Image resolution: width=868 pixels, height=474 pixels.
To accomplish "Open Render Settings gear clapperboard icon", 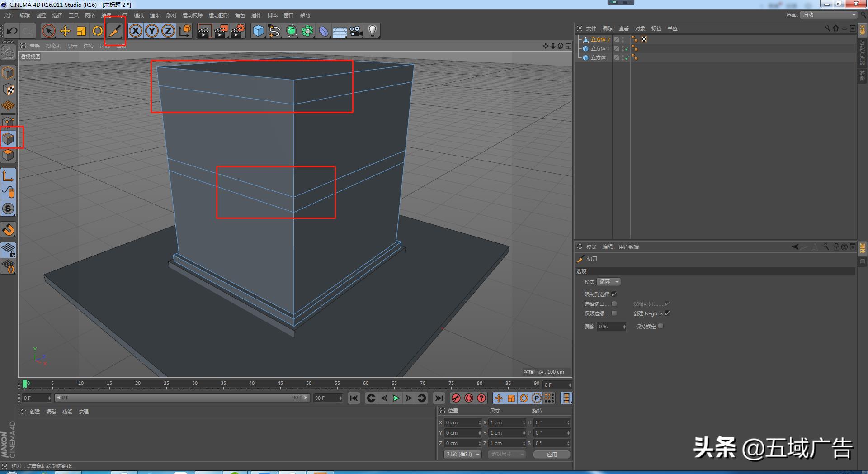I will click(x=238, y=31).
